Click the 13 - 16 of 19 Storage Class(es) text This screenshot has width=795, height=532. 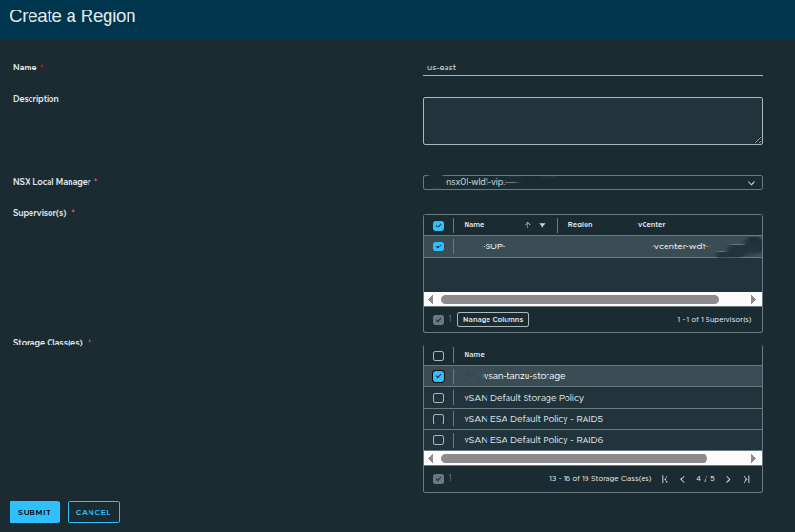click(601, 479)
